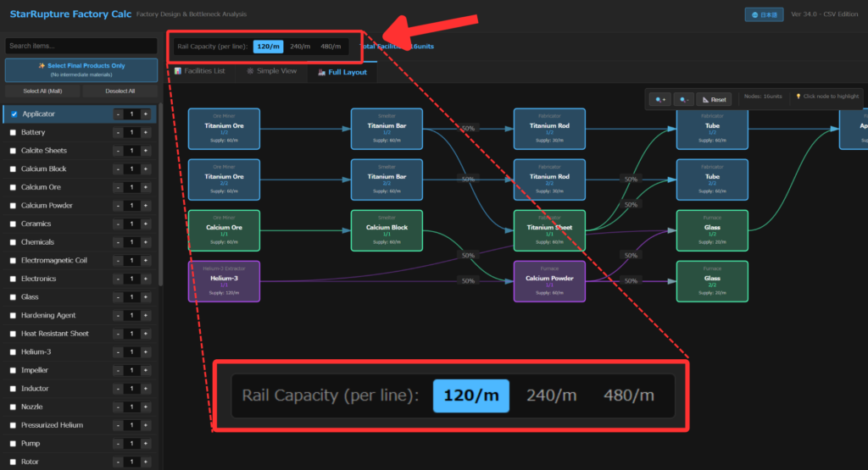Screen dimensions: 868x470
Task: Increase Applicator quantity with plus button
Action: [145, 114]
